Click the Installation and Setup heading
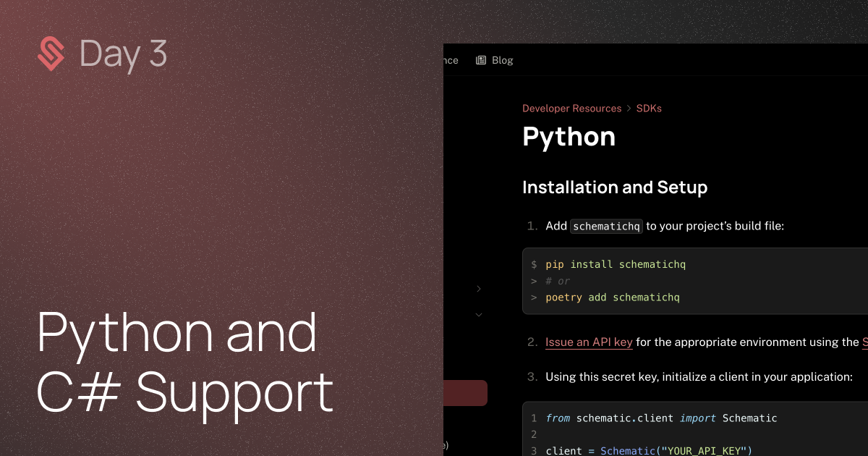Image resolution: width=868 pixels, height=456 pixels. click(615, 187)
